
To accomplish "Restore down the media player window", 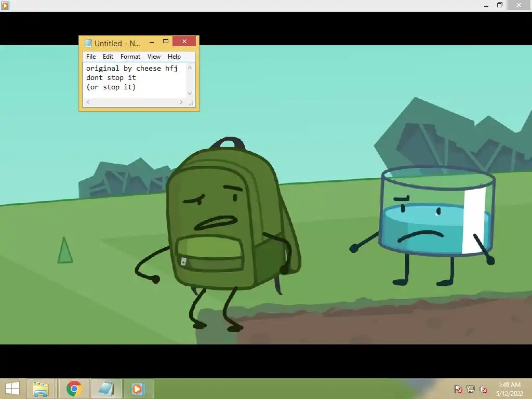I will [x=500, y=5].
